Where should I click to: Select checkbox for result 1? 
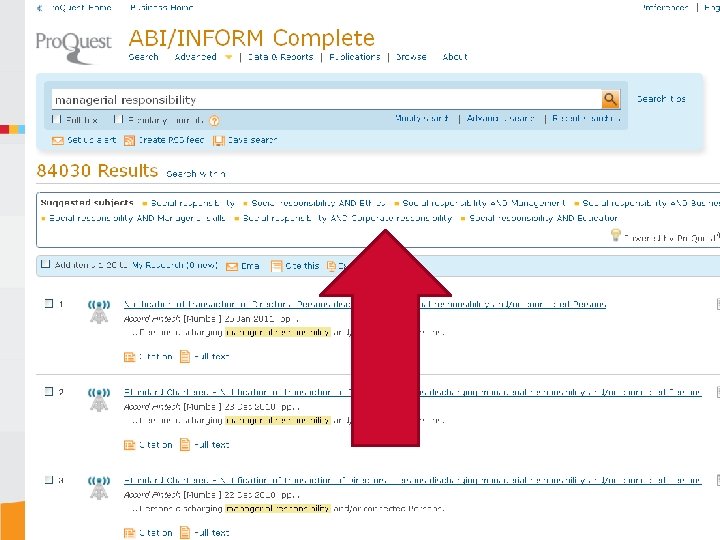(49, 303)
